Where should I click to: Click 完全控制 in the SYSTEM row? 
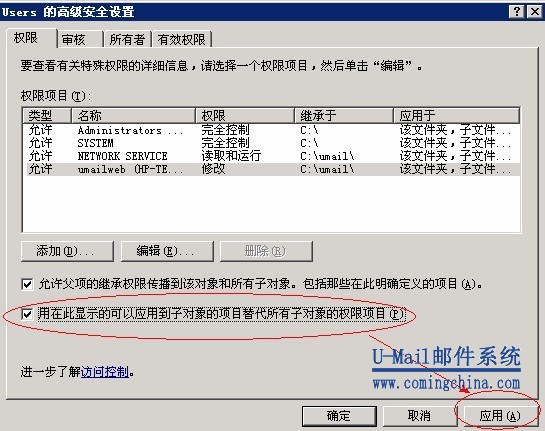[x=225, y=143]
